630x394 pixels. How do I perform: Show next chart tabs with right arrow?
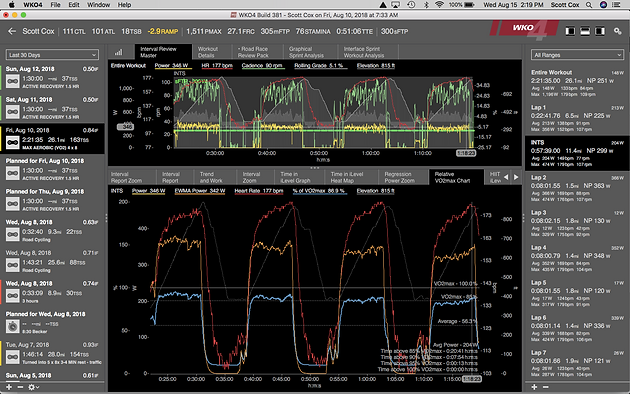[x=516, y=177]
